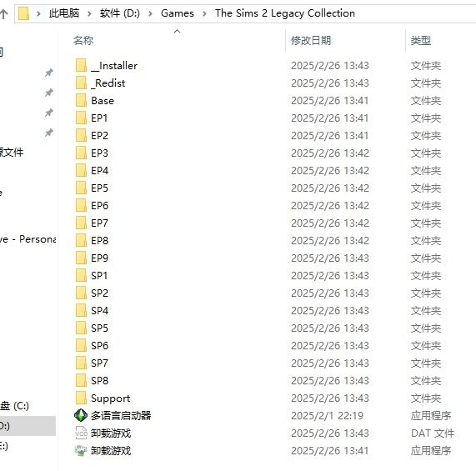
Task: Select the SP8 folder icon
Action: (81, 381)
